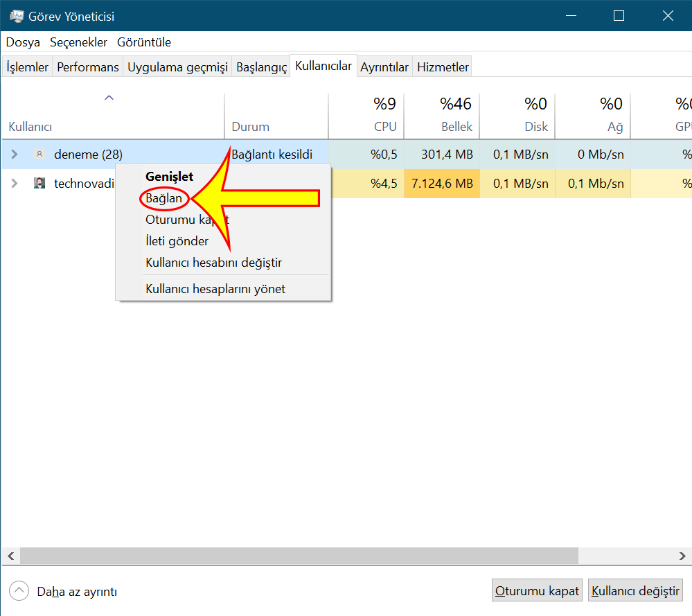Open the Dosya menu

pos(22,42)
